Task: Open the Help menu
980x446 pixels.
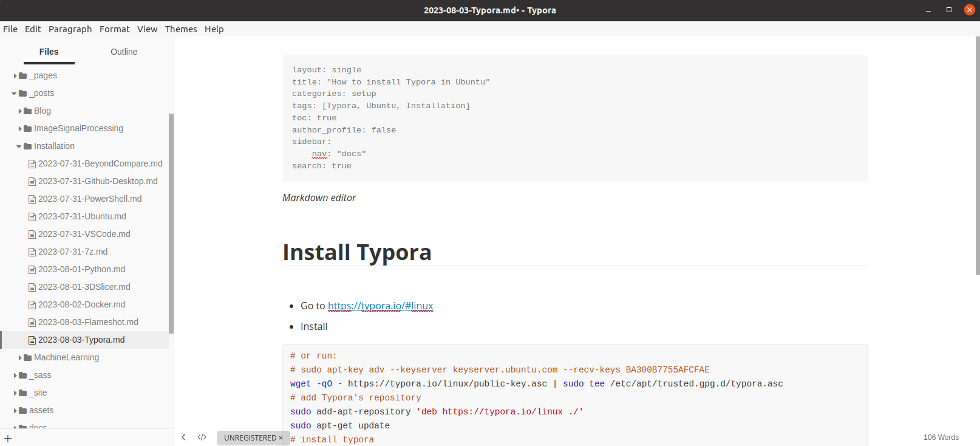Action: 214,29
